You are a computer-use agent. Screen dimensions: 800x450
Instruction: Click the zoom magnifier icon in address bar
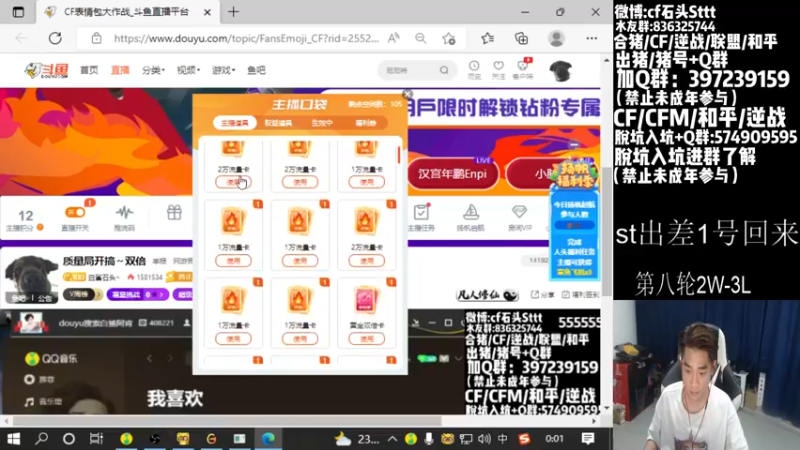(x=420, y=38)
